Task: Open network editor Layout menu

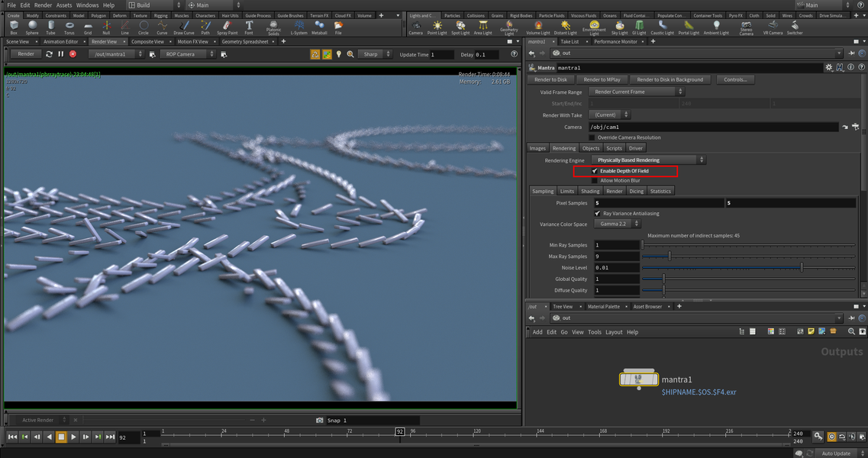Action: click(x=613, y=332)
